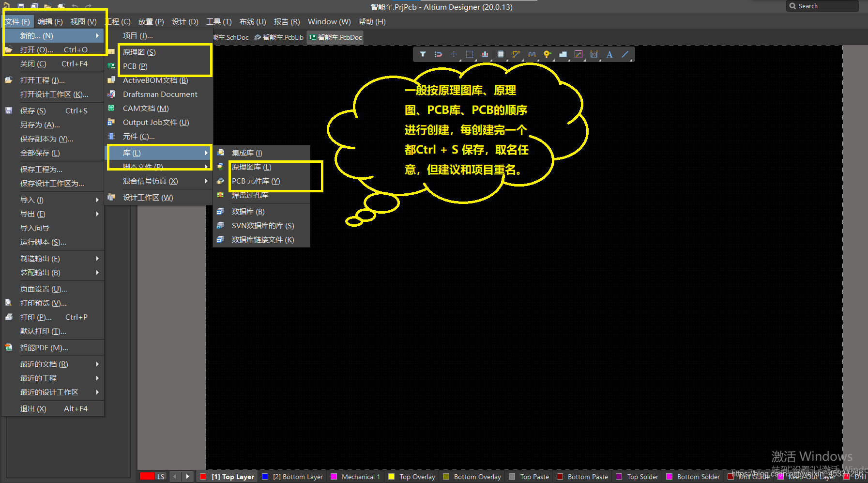The height and width of the screenshot is (483, 868).
Task: Expand the 新的 (N) submenu arrow
Action: (x=97, y=35)
